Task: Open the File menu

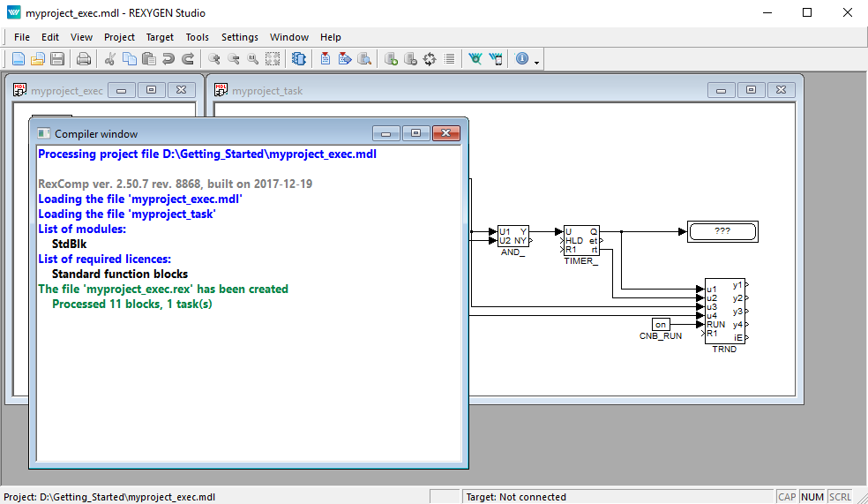Action: point(22,37)
